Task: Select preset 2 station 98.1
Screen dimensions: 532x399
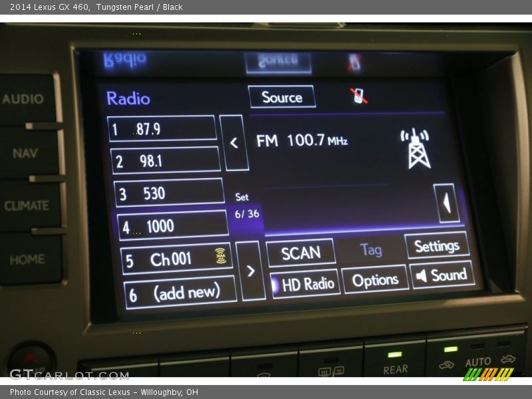Action: tap(165, 161)
